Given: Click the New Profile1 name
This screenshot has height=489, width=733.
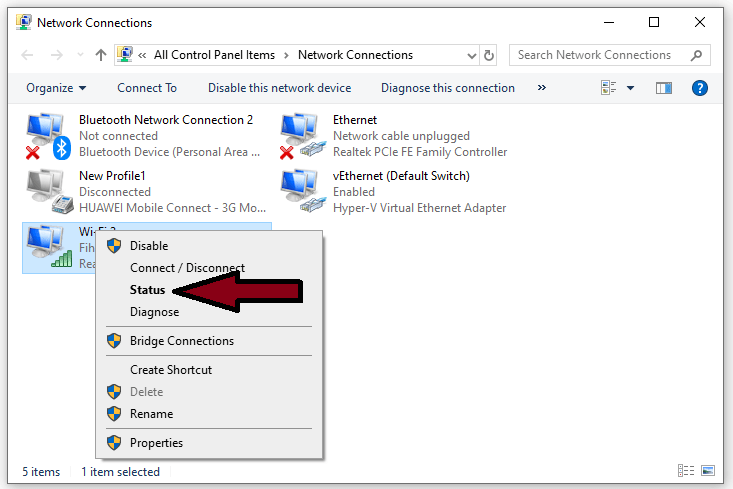Looking at the screenshot, I should [112, 176].
